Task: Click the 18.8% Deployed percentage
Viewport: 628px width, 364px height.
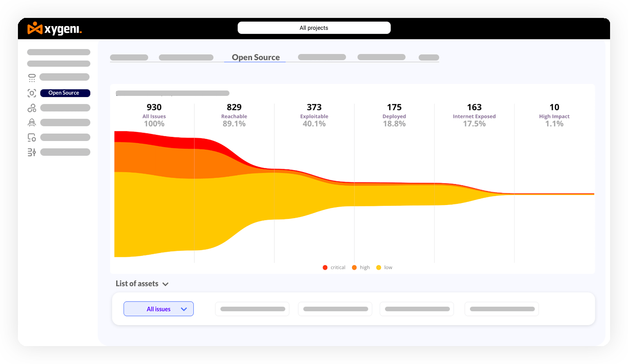Action: [x=394, y=124]
